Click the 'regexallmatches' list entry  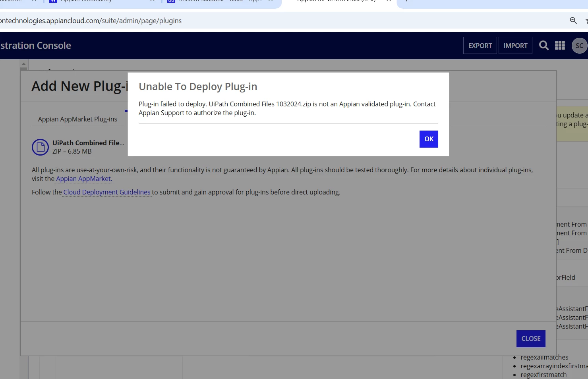click(544, 357)
